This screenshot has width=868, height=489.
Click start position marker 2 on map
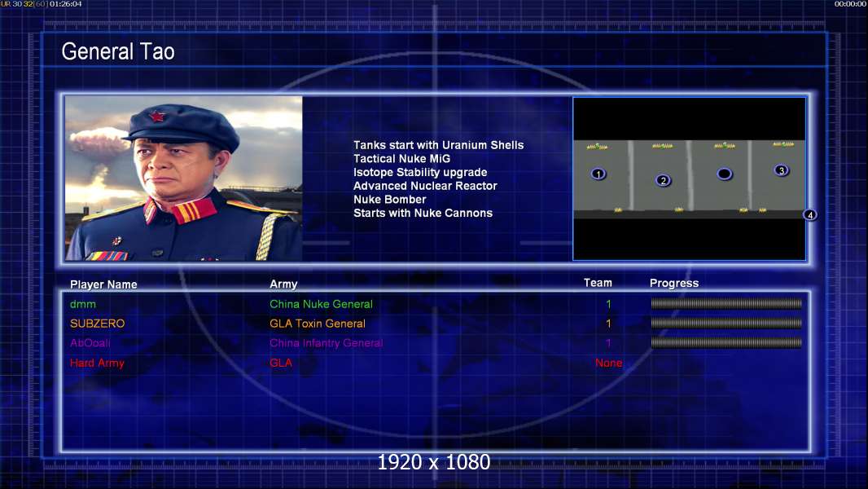tap(663, 181)
